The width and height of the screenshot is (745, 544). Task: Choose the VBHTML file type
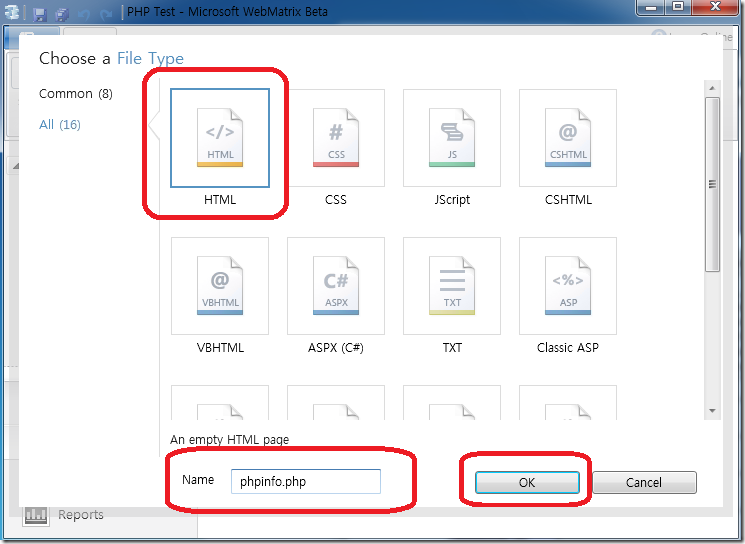220,286
